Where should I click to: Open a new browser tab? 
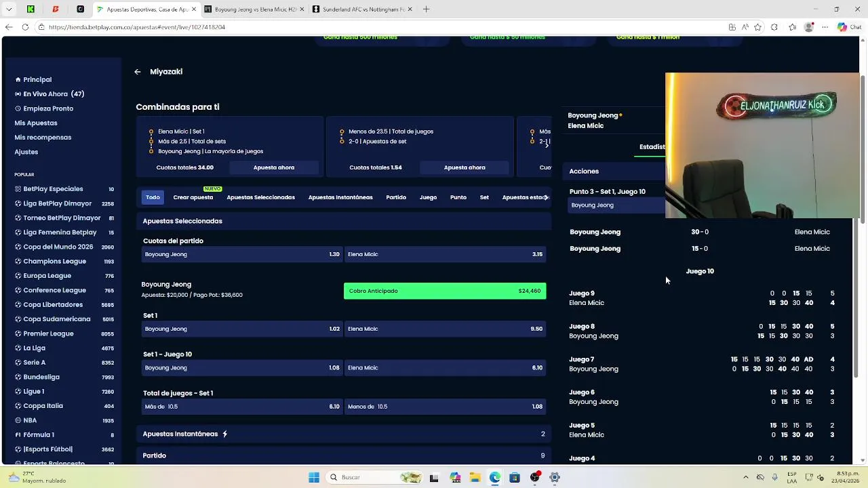tap(426, 9)
